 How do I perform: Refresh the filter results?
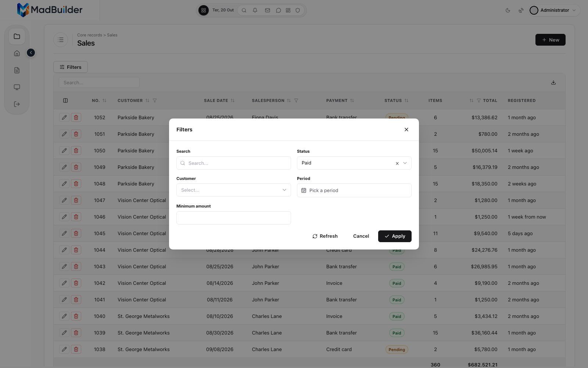(325, 236)
